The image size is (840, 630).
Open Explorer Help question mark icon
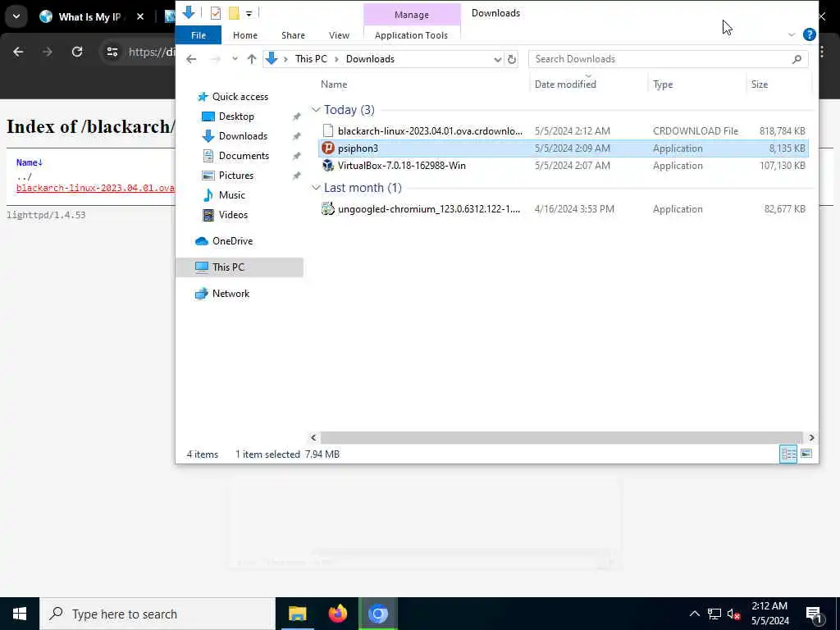(809, 34)
